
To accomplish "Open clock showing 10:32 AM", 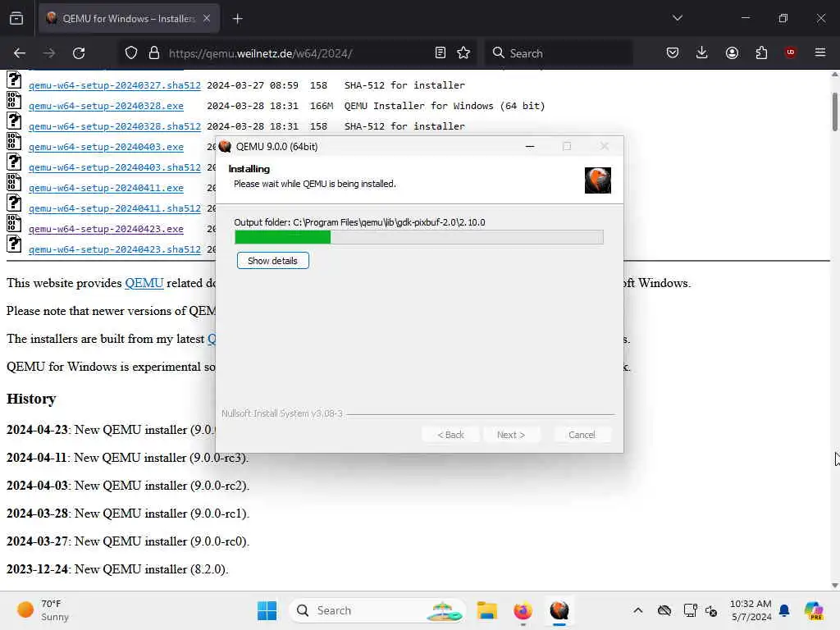I will 751,610.
